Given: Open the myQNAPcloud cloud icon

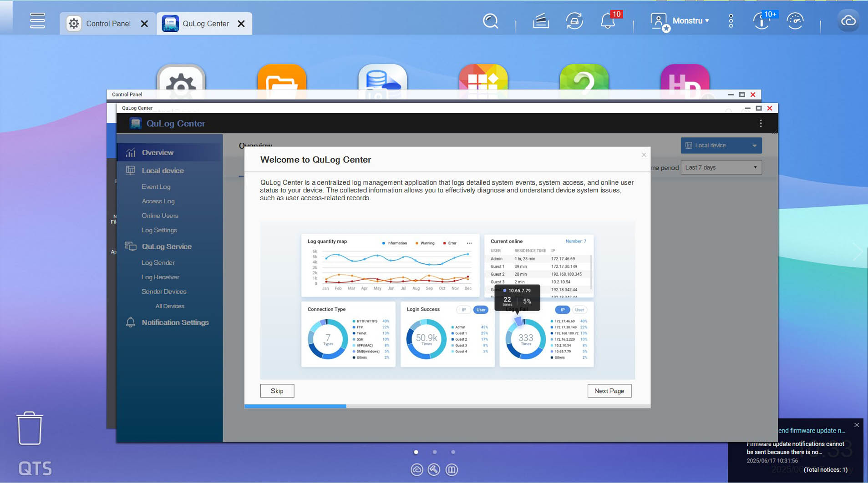Looking at the screenshot, I should coord(848,21).
